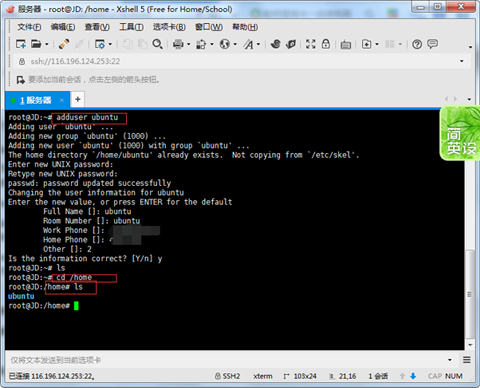Click the Find magnifier icon
The height and width of the screenshot is (388, 480).
[x=157, y=44]
